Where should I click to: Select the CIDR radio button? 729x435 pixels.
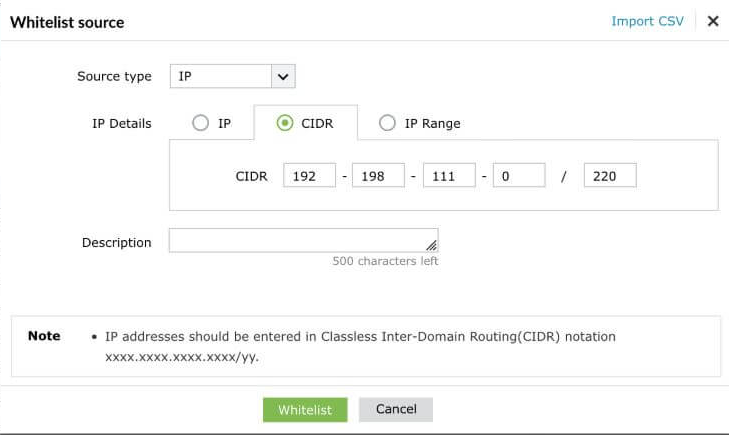click(x=285, y=123)
